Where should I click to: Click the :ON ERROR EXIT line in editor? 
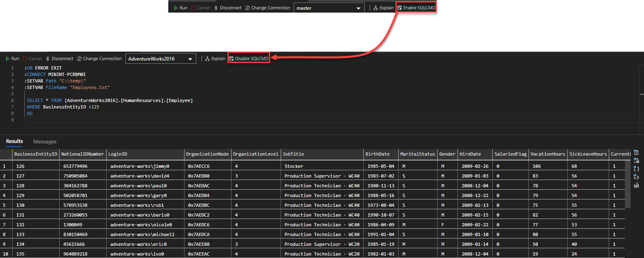pyautogui.click(x=43, y=68)
